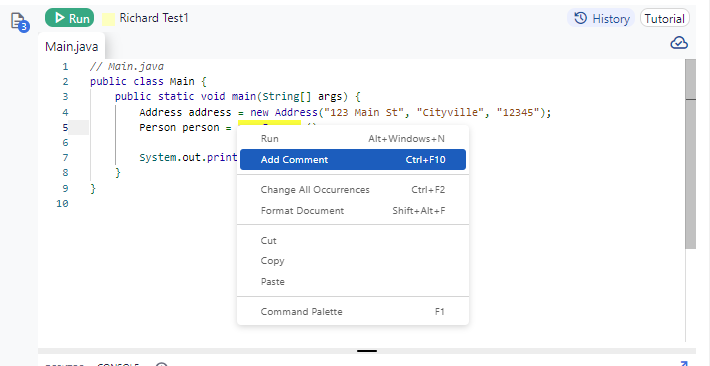710x366 pixels.
Task: Open output in new window arrow icon
Action: pyautogui.click(x=683, y=363)
